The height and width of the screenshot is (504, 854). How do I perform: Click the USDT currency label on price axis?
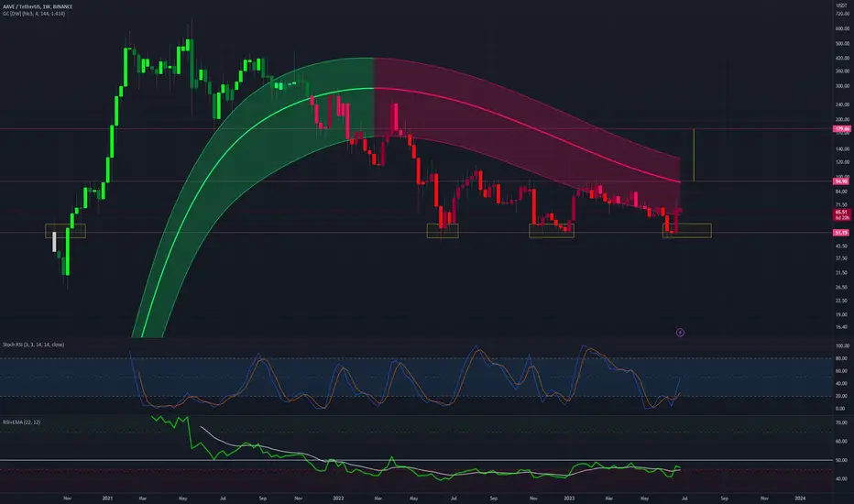842,5
